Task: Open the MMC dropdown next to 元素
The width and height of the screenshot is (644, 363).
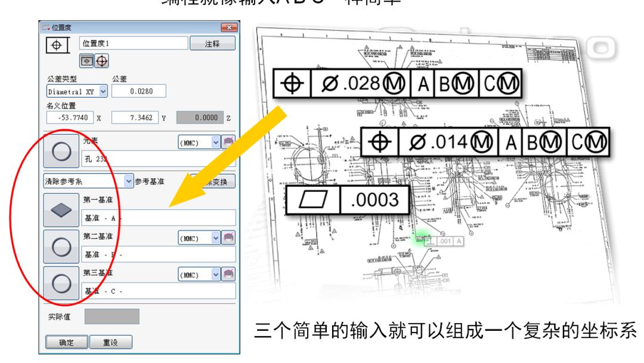Action: tap(214, 143)
